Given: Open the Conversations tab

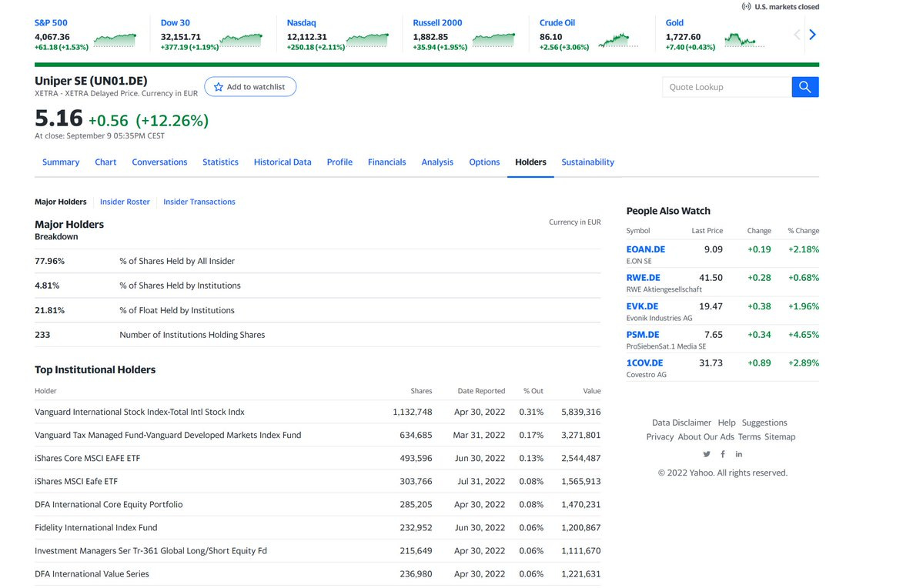Looking at the screenshot, I should [159, 162].
